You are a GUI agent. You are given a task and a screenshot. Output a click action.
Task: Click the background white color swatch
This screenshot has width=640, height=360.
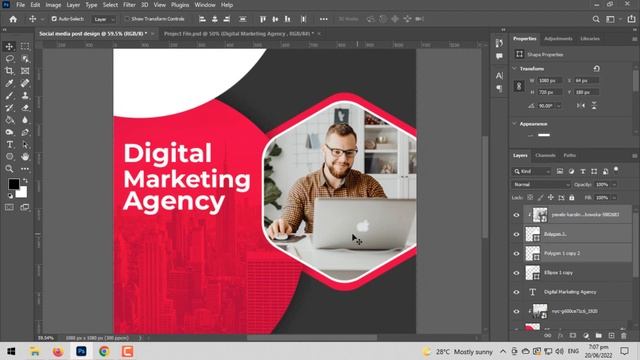click(x=22, y=193)
